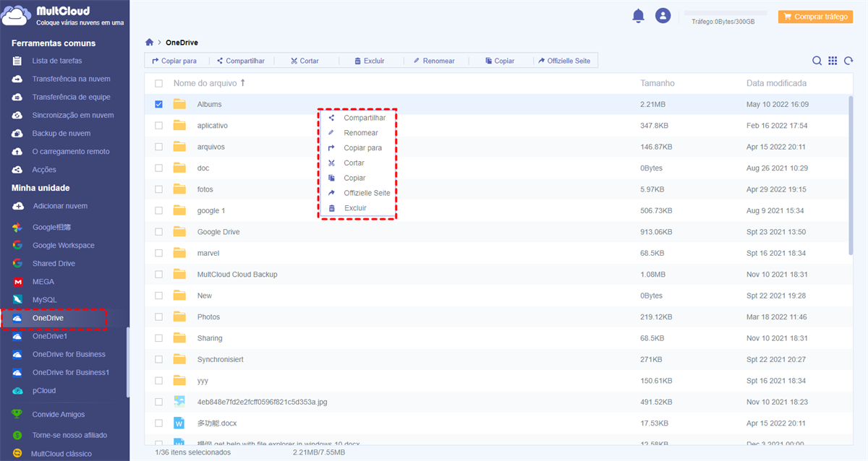The width and height of the screenshot is (868, 461).
Task: Open the user account avatar icon
Action: (x=663, y=15)
